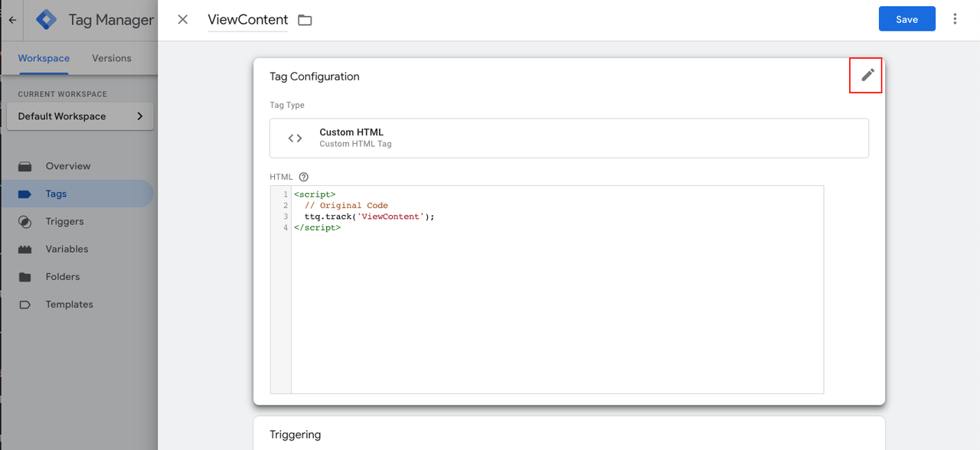Select Tags in the sidebar
Image resolution: width=980 pixels, height=450 pixels.
[56, 194]
